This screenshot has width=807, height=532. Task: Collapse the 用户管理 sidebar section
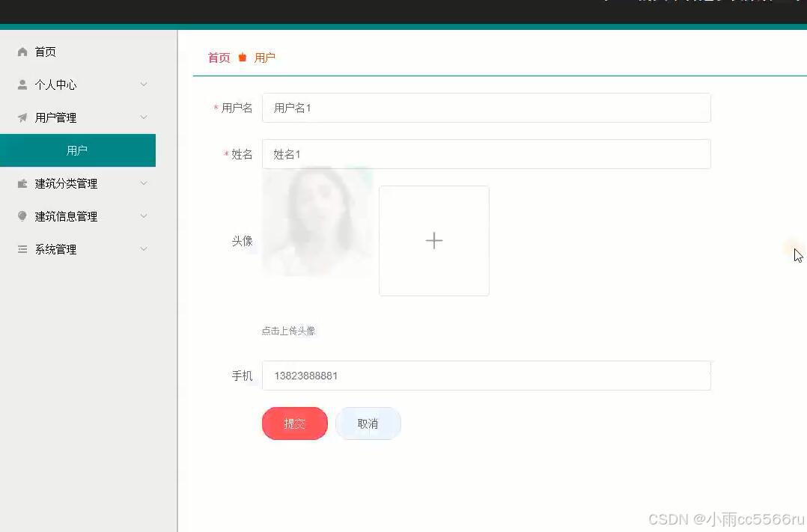click(143, 117)
